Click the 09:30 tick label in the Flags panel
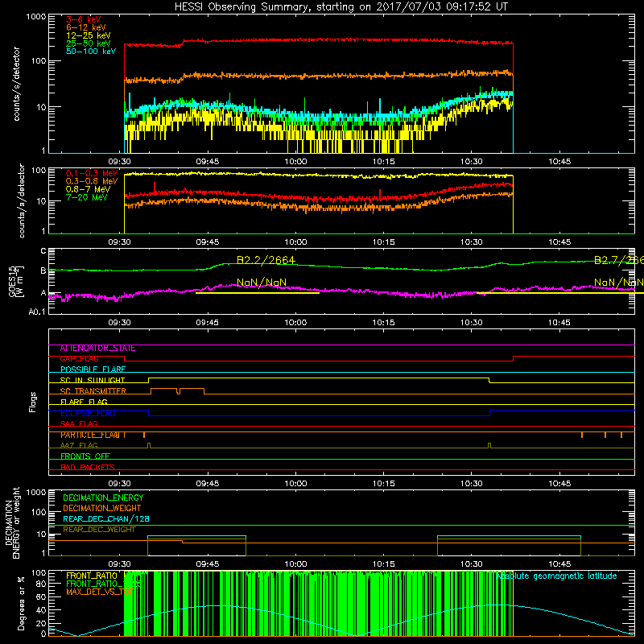Screen dimensions: 644x644 (x=119, y=484)
